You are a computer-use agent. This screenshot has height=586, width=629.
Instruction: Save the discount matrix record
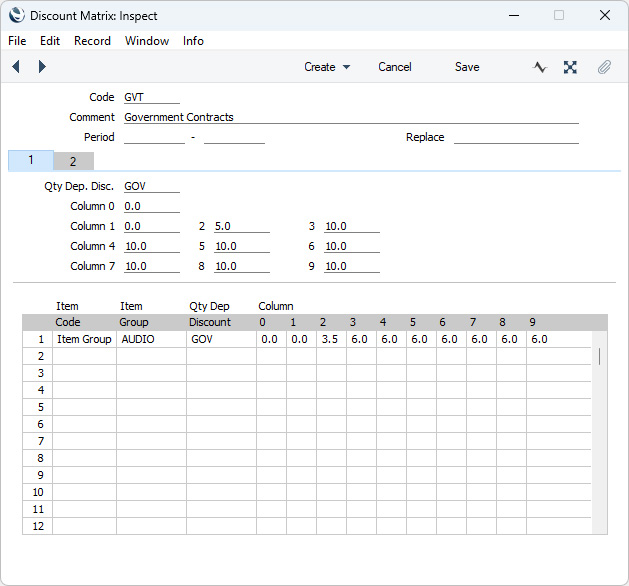pyautogui.click(x=467, y=67)
